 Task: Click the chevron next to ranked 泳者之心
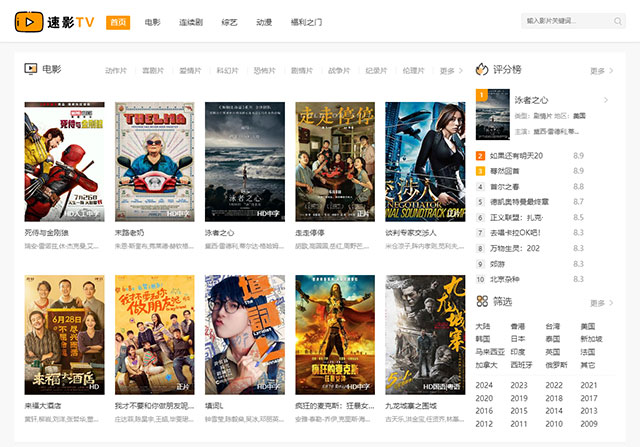coord(606,100)
